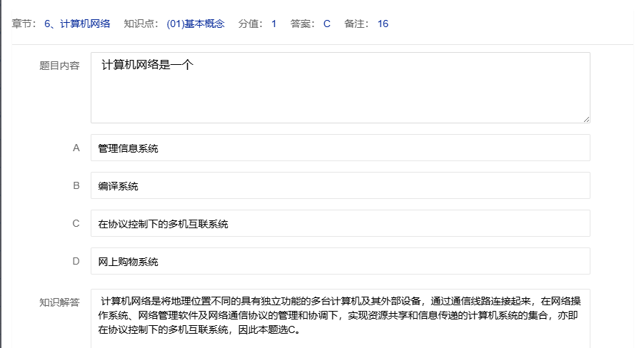
Task: Click the B label beside 编译系统
Action: tap(76, 186)
